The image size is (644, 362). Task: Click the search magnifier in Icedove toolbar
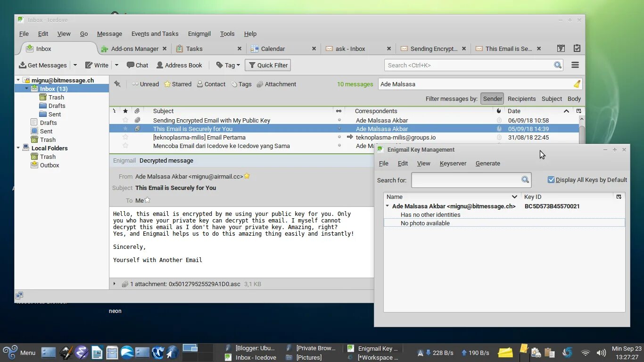(558, 65)
